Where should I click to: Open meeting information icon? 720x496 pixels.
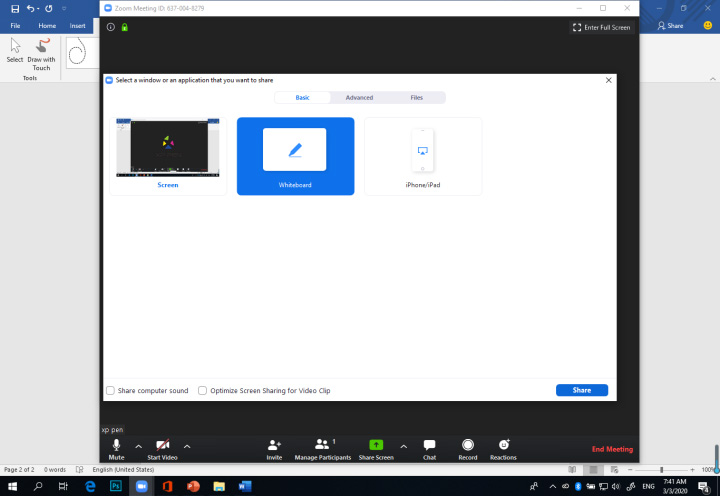click(111, 27)
